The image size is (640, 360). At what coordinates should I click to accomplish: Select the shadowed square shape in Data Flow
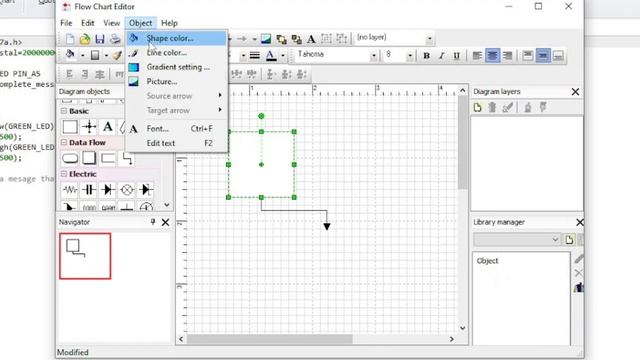click(89, 158)
